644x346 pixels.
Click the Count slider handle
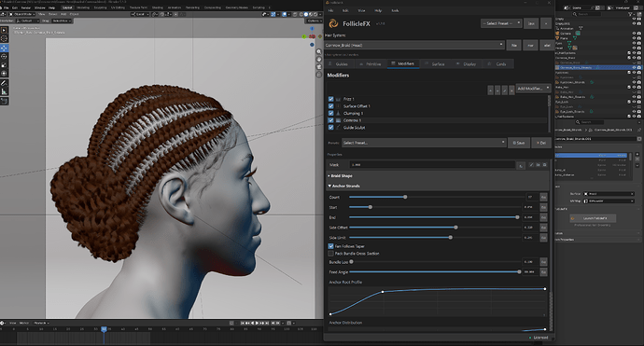point(405,197)
